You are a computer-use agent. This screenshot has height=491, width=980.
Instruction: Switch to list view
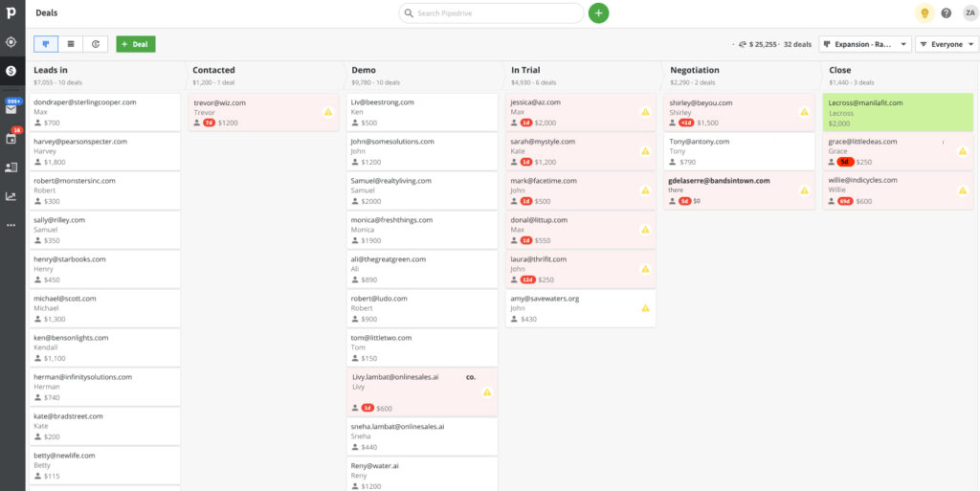pyautogui.click(x=71, y=44)
